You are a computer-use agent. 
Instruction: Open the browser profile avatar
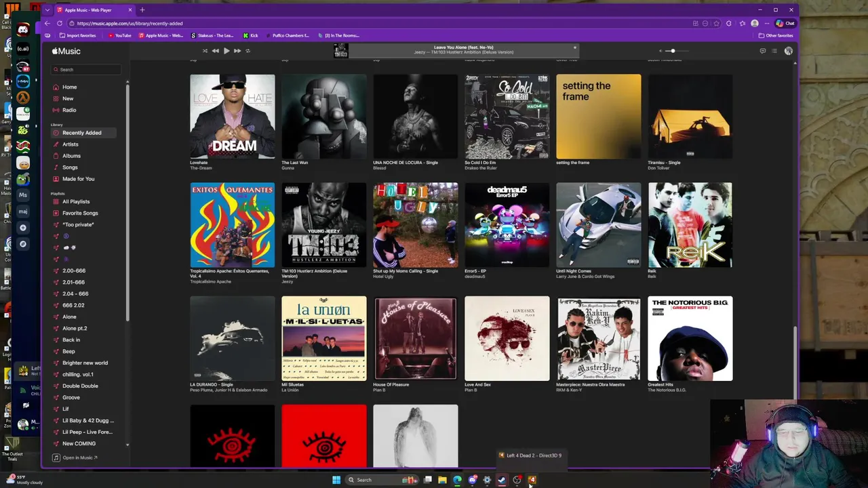tap(755, 23)
